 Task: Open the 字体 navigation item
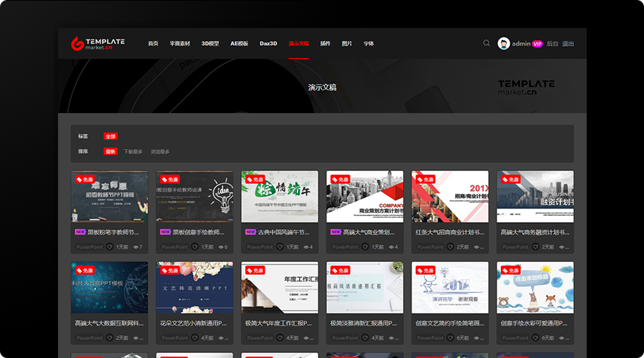[x=369, y=44]
